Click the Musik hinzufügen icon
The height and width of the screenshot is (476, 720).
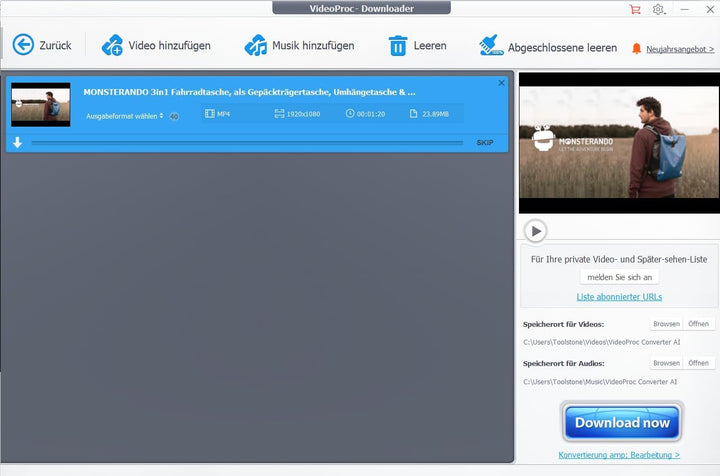coord(256,45)
